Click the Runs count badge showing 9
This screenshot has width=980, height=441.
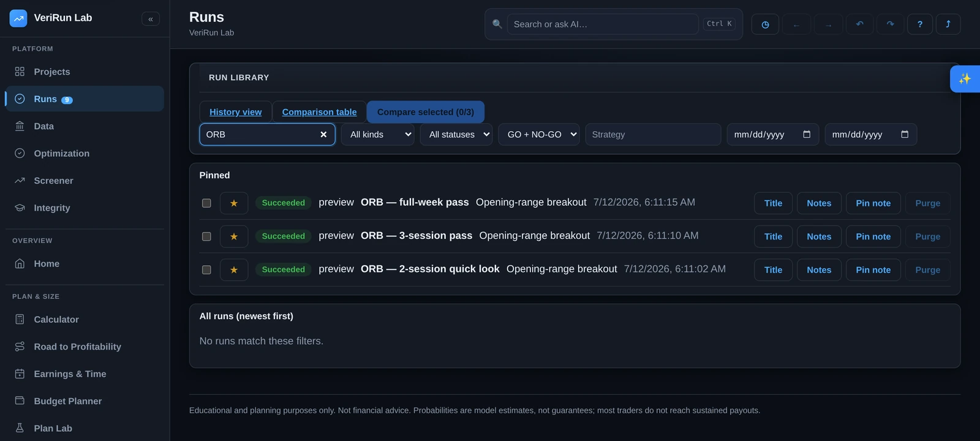[67, 100]
